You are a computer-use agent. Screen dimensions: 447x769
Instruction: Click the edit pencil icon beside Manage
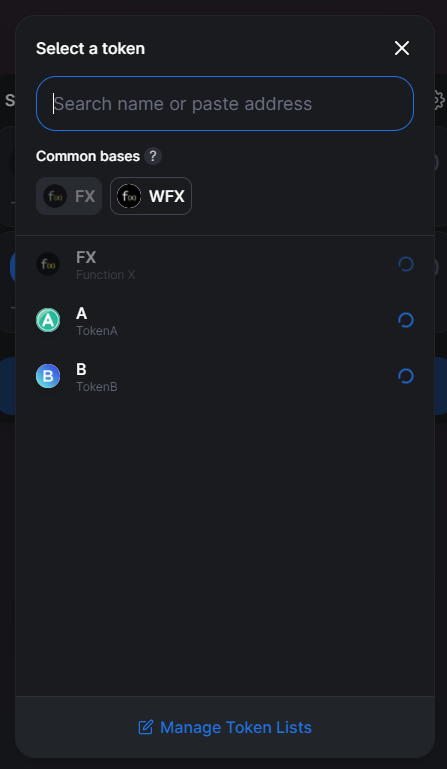point(146,727)
